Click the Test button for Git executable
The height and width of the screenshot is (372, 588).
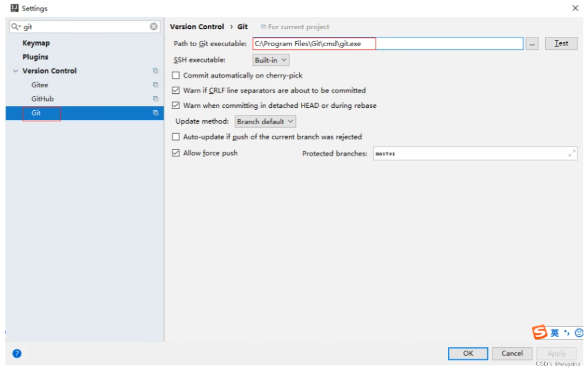click(x=561, y=43)
